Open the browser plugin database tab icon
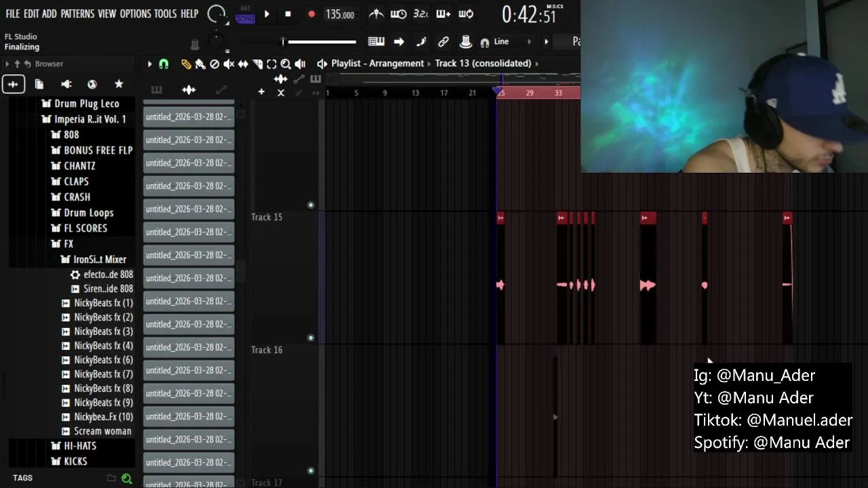The height and width of the screenshot is (488, 868). 66,84
